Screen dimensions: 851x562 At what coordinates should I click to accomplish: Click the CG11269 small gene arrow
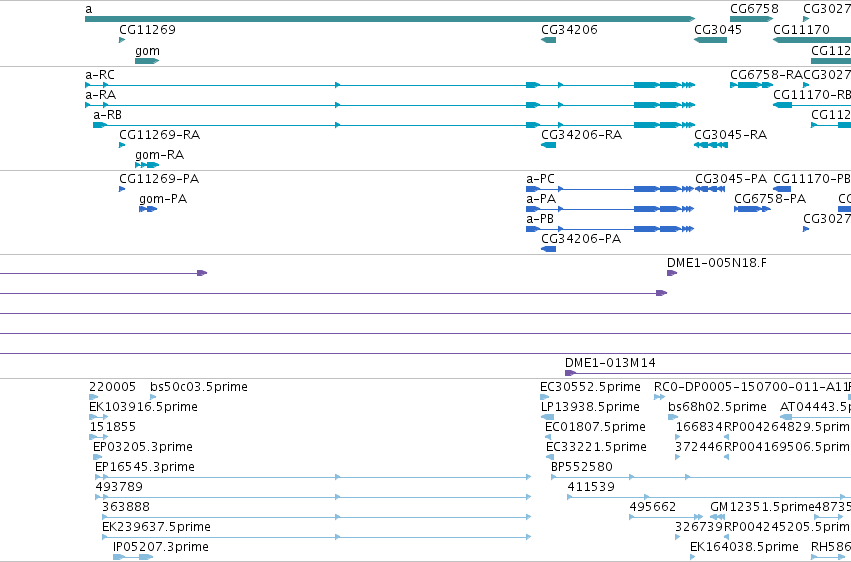(x=122, y=40)
